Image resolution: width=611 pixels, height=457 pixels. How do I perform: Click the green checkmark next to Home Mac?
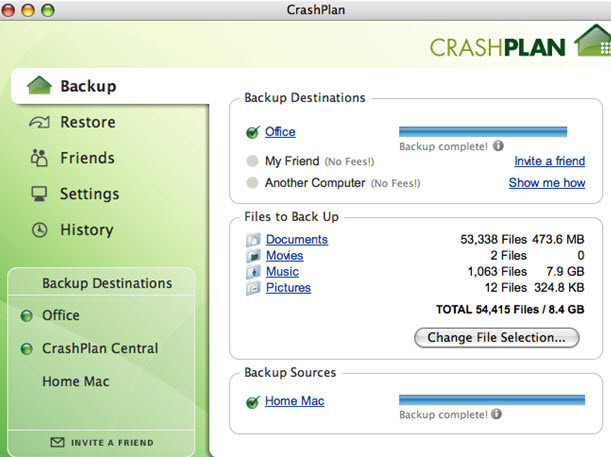253,401
